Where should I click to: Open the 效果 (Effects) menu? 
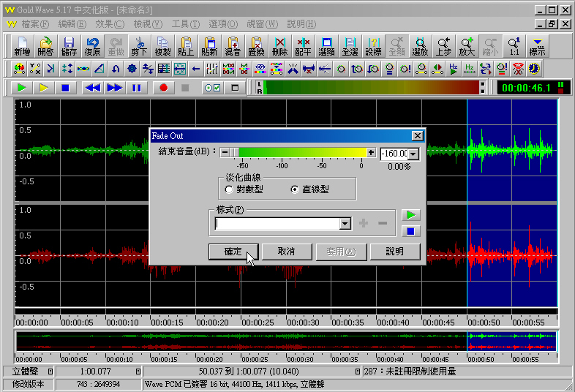109,24
